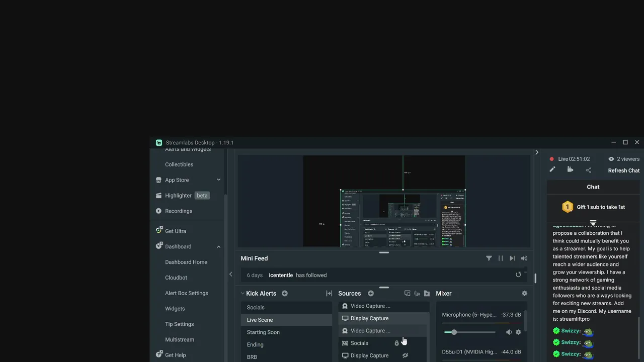Screen dimensions: 644x362
Task: Select the Socials scene
Action: pyautogui.click(x=286, y=308)
